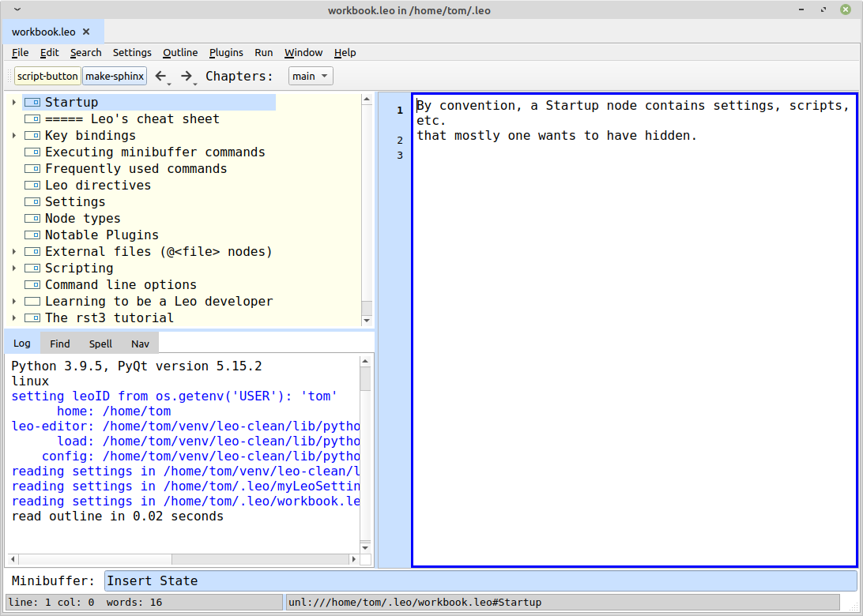Click the node icon beside Command line options

point(32,285)
